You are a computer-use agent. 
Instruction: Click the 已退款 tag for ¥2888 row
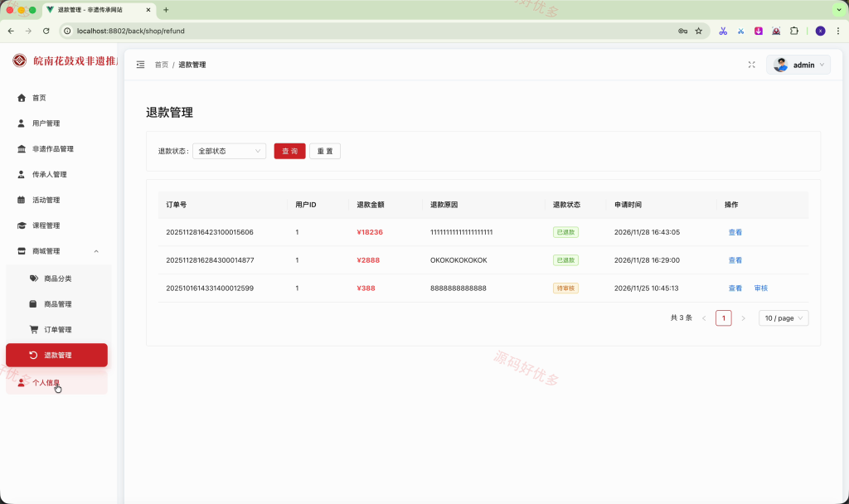click(565, 260)
